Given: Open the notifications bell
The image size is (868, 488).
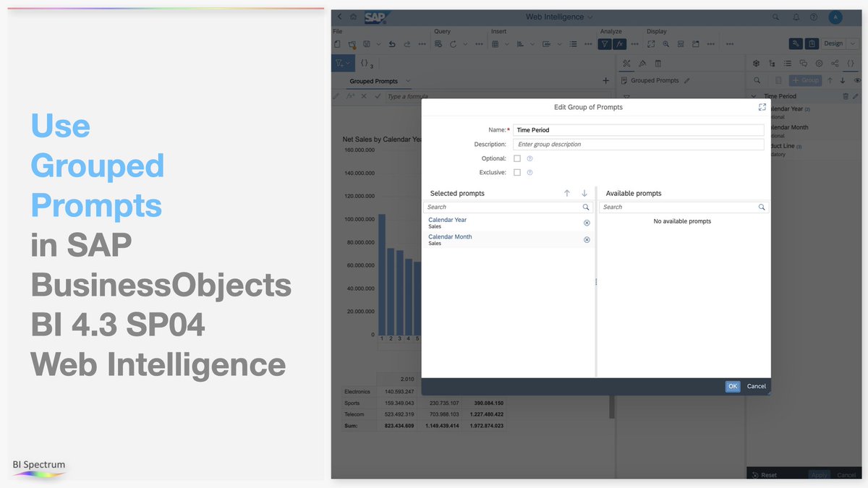Looking at the screenshot, I should pos(796,17).
